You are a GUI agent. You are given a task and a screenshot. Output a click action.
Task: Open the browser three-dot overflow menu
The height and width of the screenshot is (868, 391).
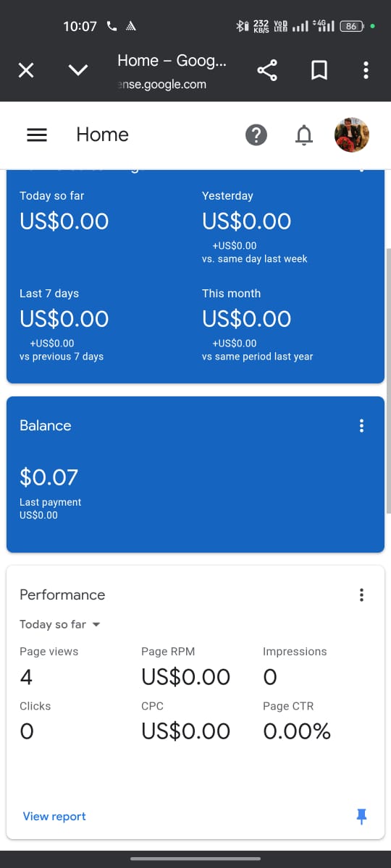(x=366, y=70)
